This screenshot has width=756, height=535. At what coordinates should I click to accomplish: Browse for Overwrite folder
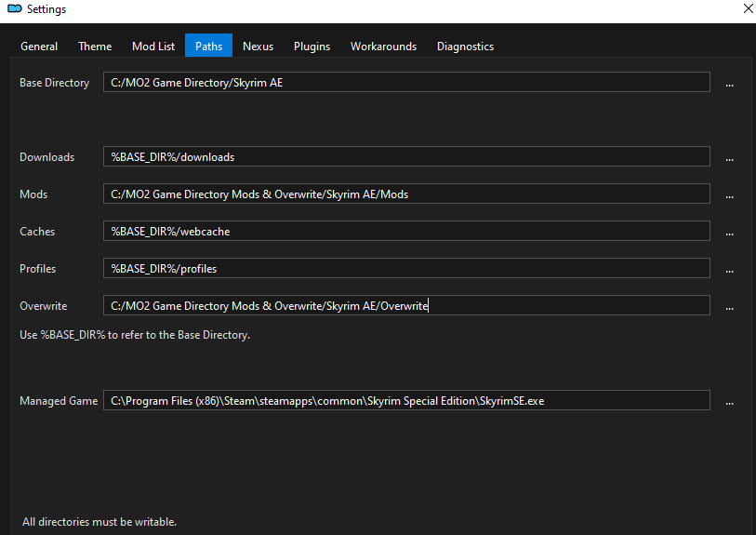729,306
